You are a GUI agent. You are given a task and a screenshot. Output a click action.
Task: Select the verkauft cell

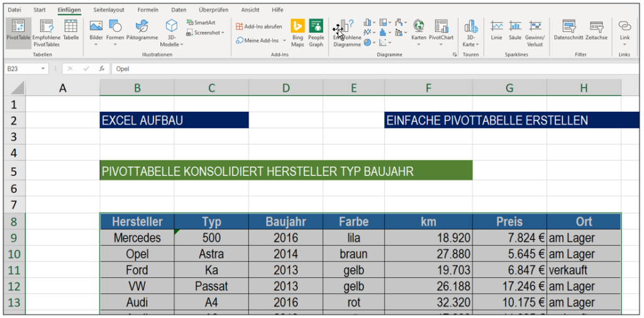[584, 270]
